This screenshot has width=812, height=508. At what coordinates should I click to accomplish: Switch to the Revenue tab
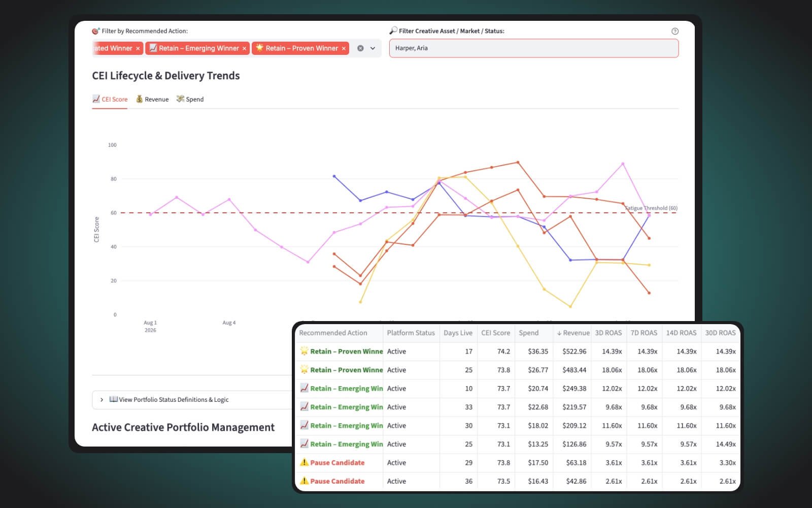(x=152, y=99)
